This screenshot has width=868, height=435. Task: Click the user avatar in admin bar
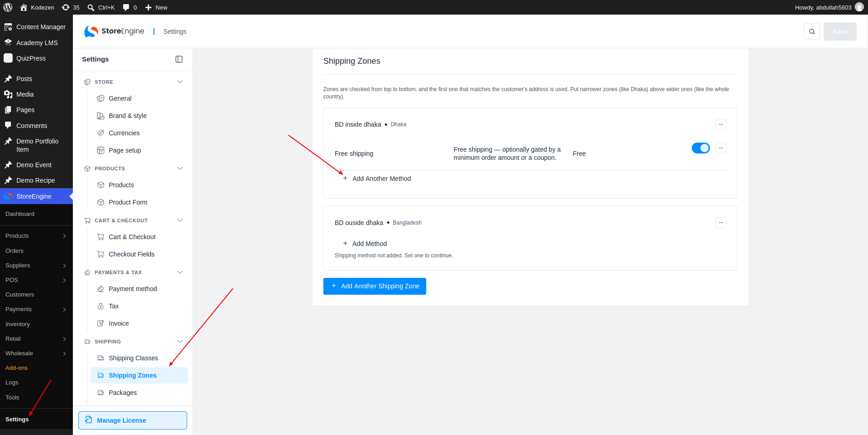pos(859,7)
